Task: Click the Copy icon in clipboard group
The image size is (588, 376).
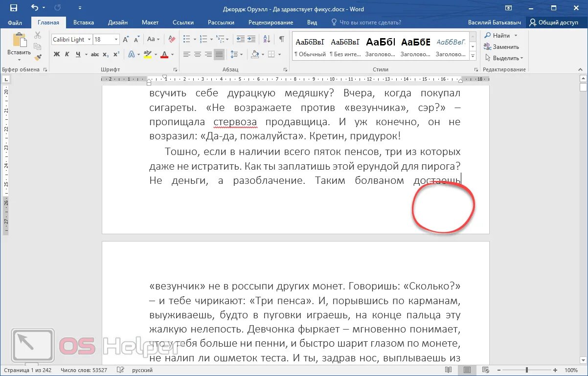Action: (38, 46)
